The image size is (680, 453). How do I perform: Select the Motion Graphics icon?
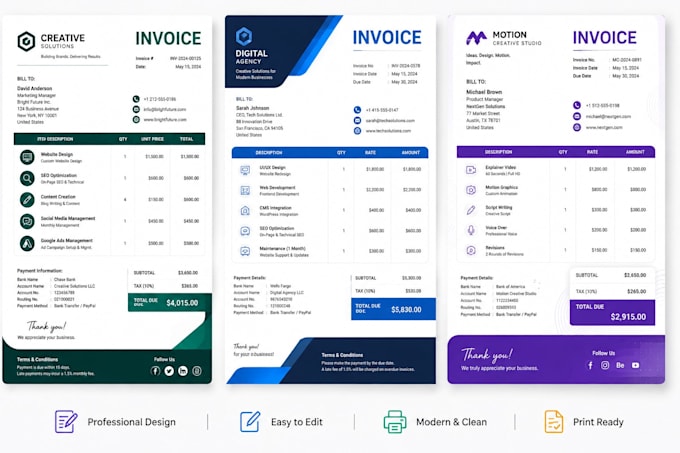click(x=471, y=190)
